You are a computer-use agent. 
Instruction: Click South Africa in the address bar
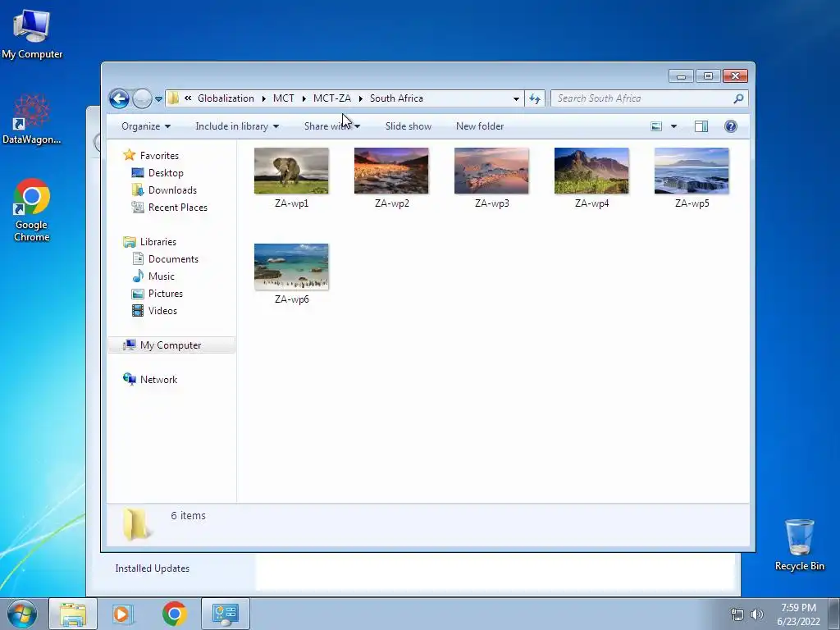396,98
